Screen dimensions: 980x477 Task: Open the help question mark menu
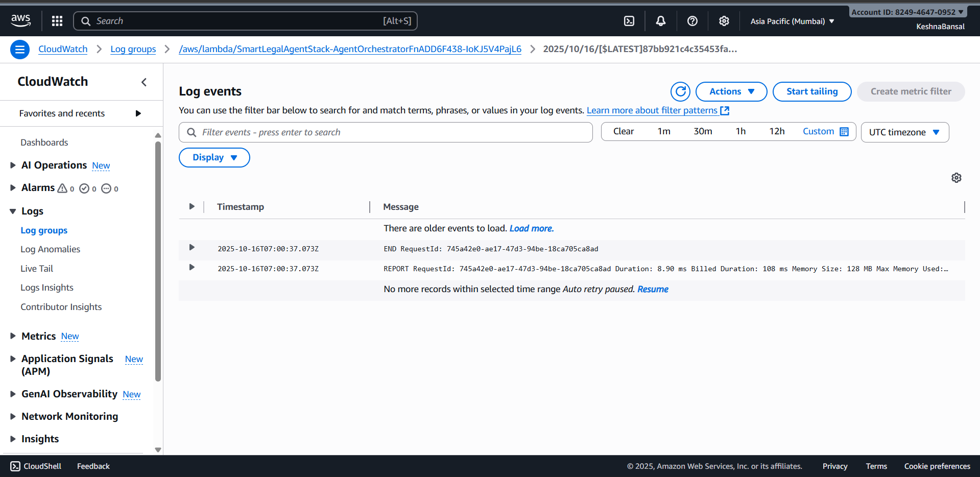tap(692, 21)
